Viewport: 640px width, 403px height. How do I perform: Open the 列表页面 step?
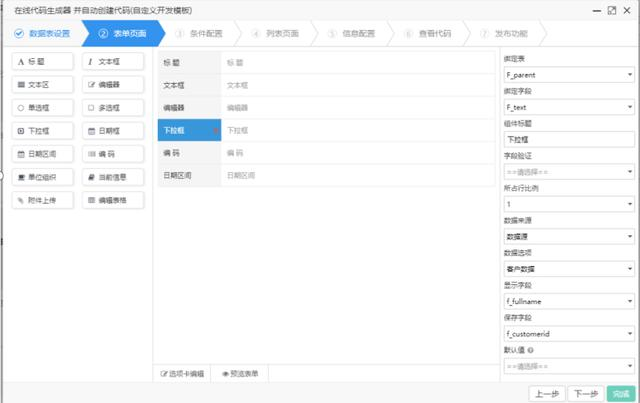coord(276,33)
